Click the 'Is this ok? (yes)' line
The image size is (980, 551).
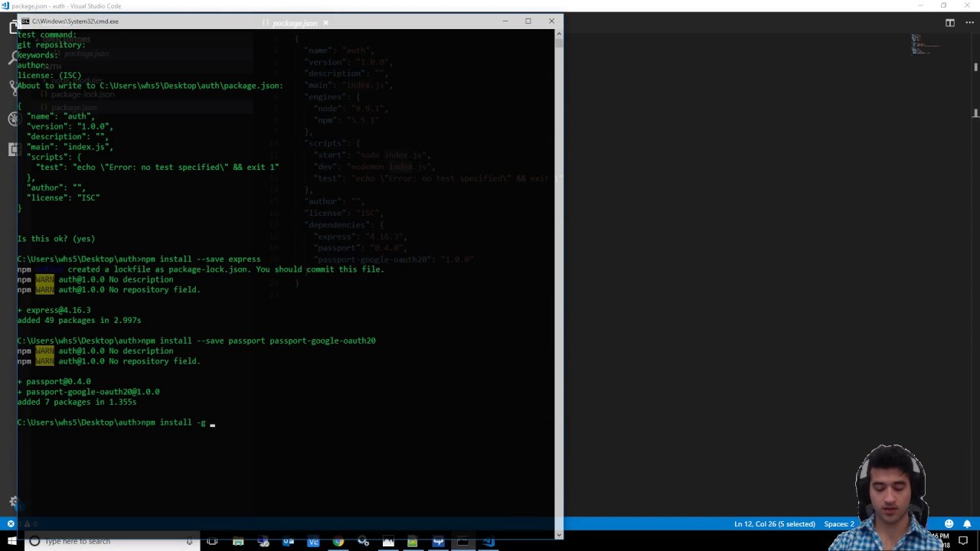pos(56,239)
